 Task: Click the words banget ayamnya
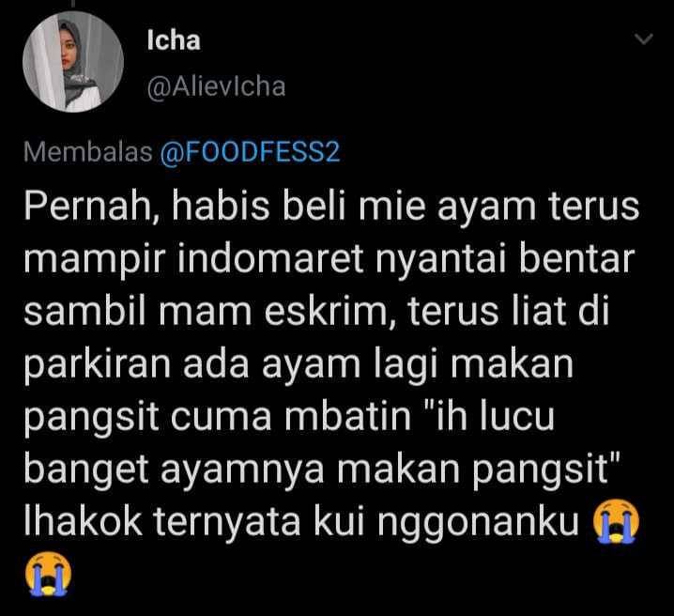pyautogui.click(x=174, y=470)
